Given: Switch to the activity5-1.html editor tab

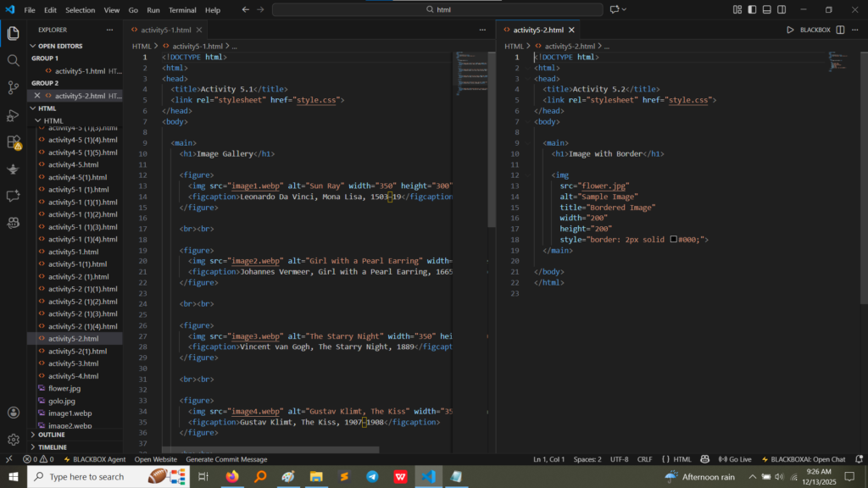Looking at the screenshot, I should point(170,30).
